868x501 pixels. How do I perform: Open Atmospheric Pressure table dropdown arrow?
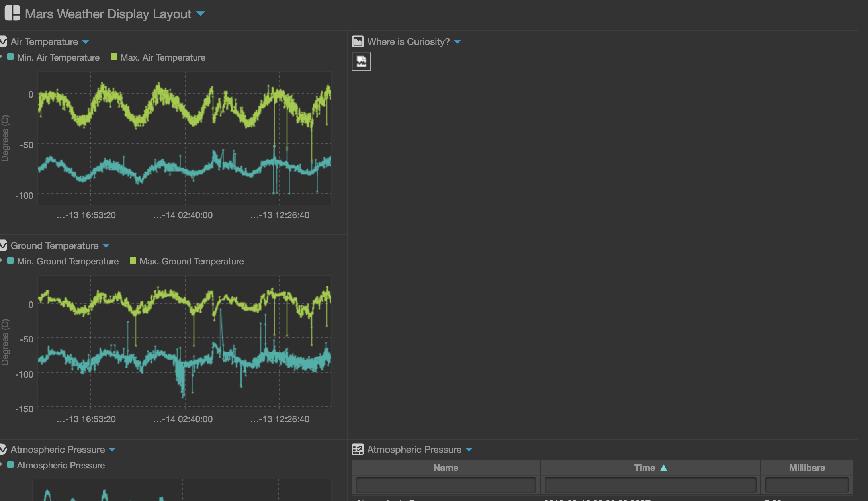[469, 450]
